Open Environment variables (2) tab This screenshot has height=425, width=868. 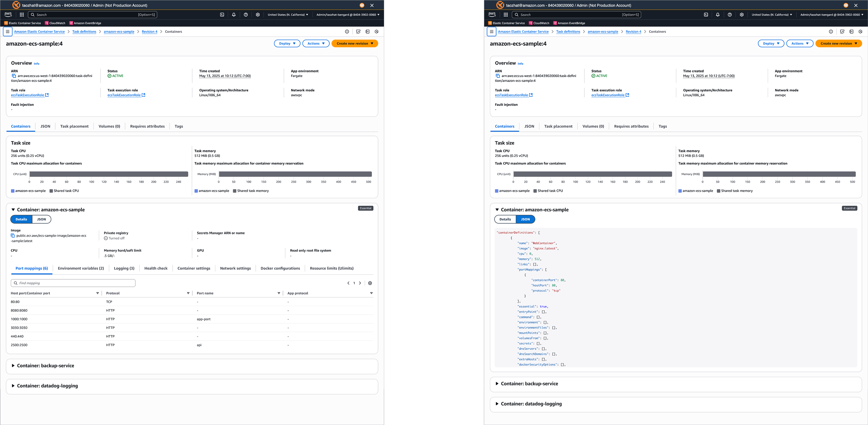click(x=81, y=269)
